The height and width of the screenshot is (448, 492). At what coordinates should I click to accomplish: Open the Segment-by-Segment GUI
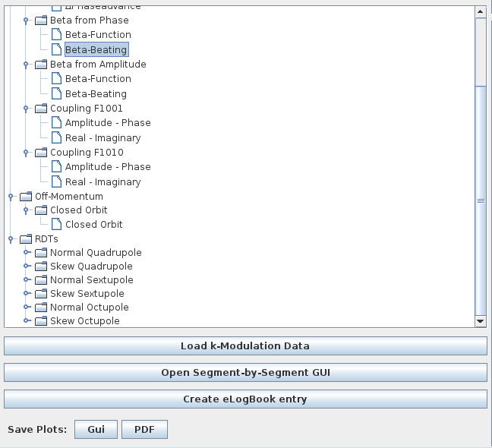(245, 373)
